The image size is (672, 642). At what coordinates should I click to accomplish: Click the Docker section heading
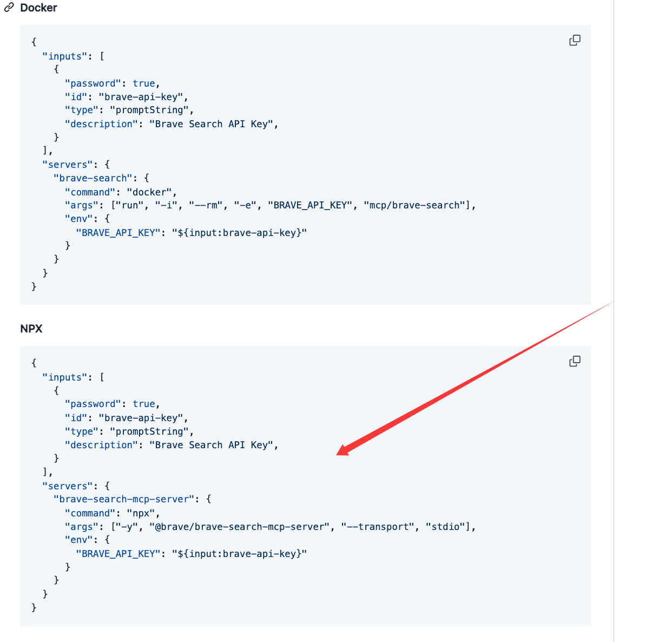click(38, 8)
